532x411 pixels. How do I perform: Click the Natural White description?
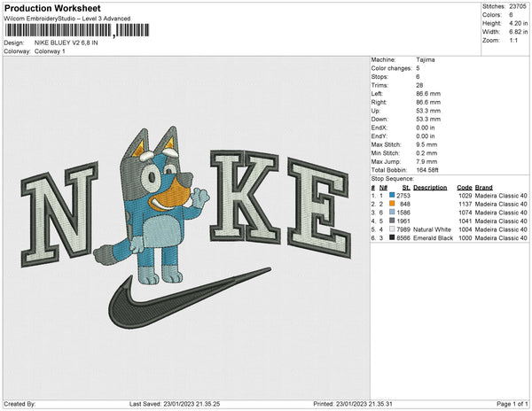click(x=433, y=229)
